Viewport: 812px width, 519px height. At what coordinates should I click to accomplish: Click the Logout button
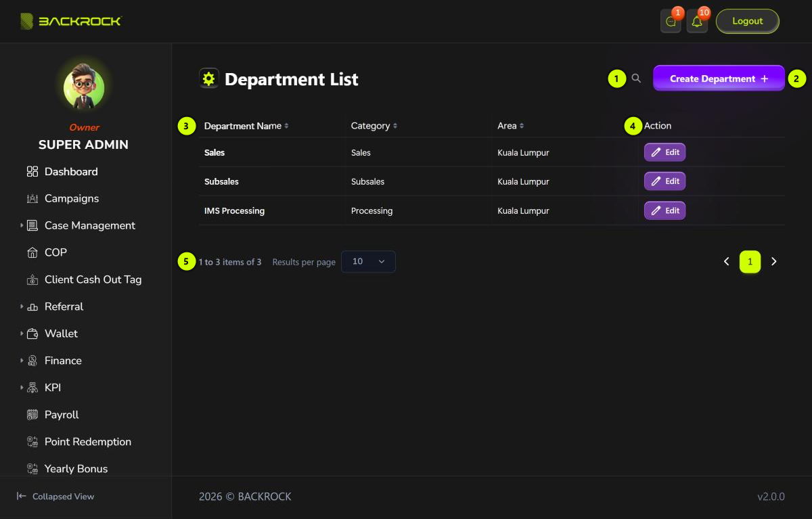(x=748, y=21)
